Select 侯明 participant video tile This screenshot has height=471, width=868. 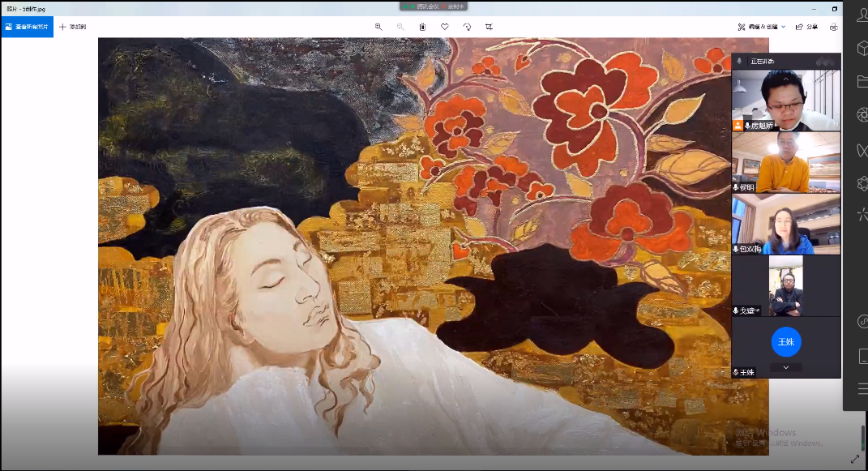coord(786,162)
